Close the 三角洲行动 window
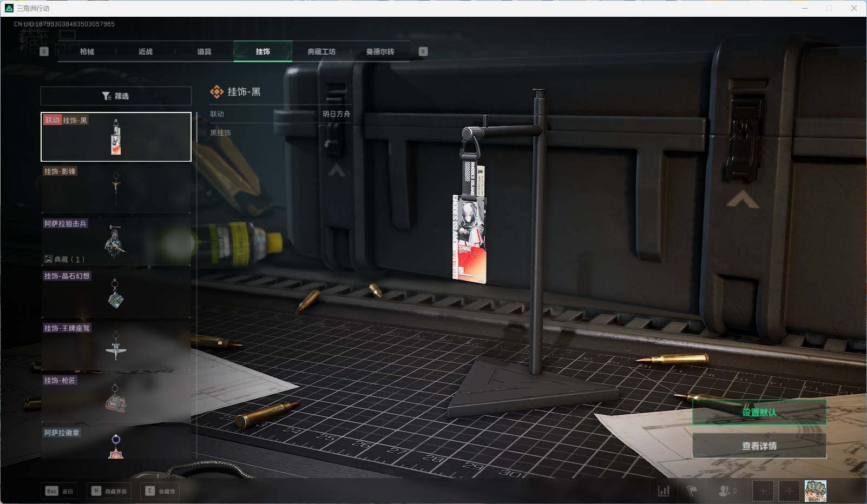The width and height of the screenshot is (867, 504). (x=854, y=8)
